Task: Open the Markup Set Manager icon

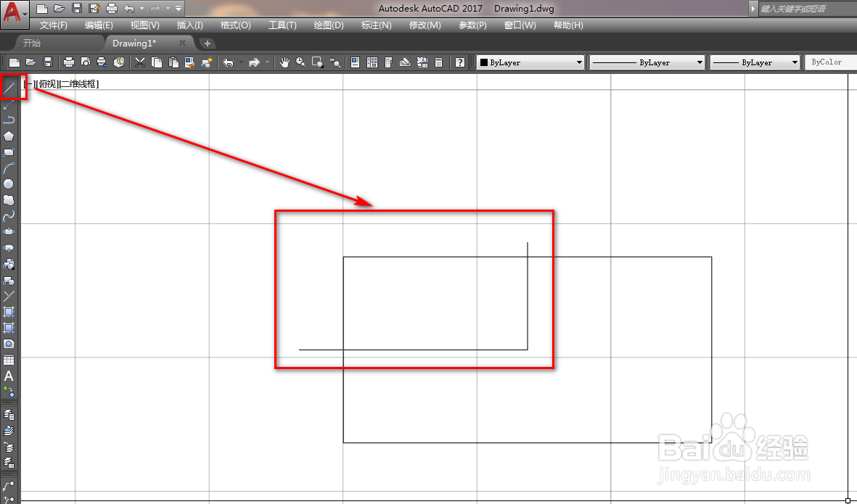Action: pos(422,62)
